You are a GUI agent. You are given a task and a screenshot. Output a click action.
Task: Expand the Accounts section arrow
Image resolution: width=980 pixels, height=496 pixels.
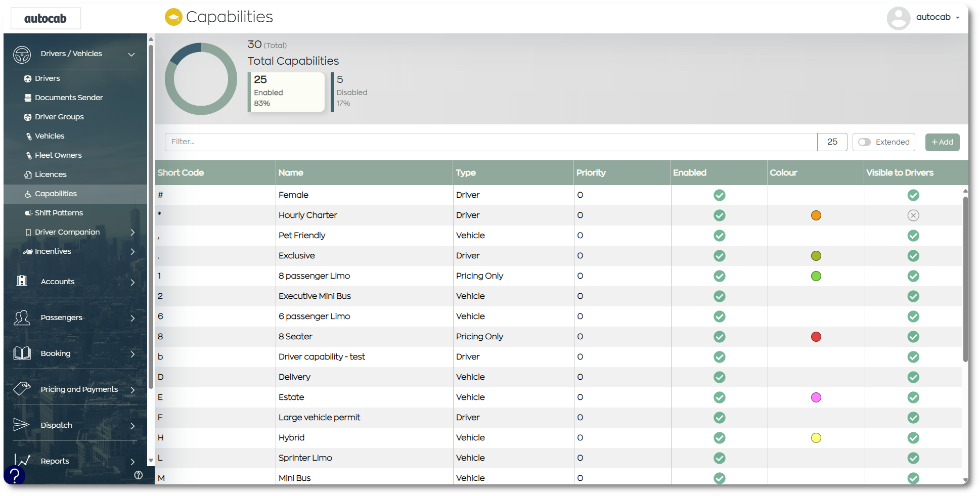click(x=132, y=282)
